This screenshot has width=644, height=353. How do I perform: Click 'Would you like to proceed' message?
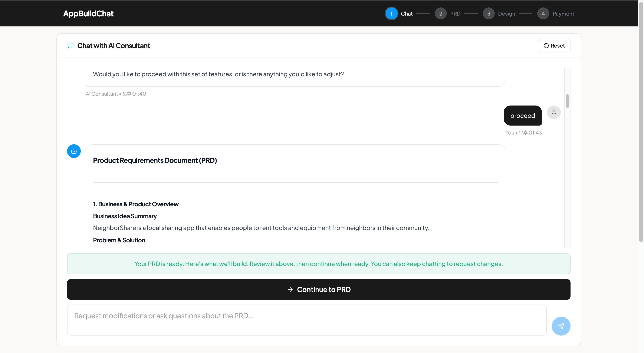pyautogui.click(x=218, y=74)
